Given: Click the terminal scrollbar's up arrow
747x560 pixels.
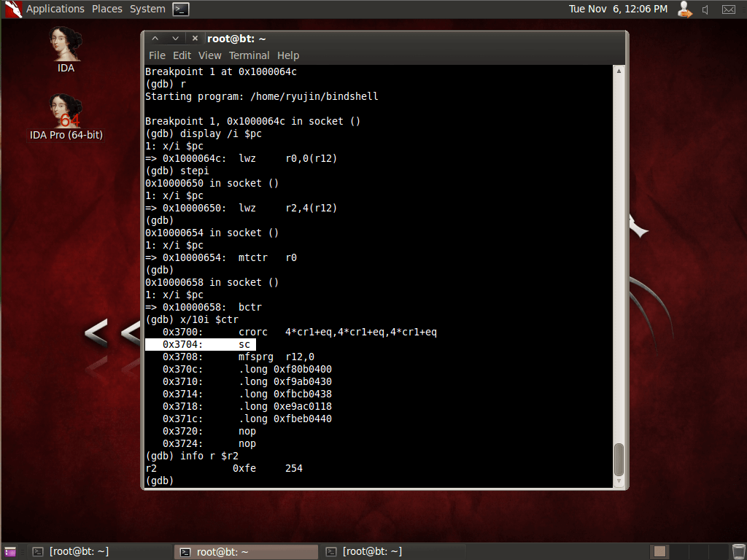Looking at the screenshot, I should 619,71.
